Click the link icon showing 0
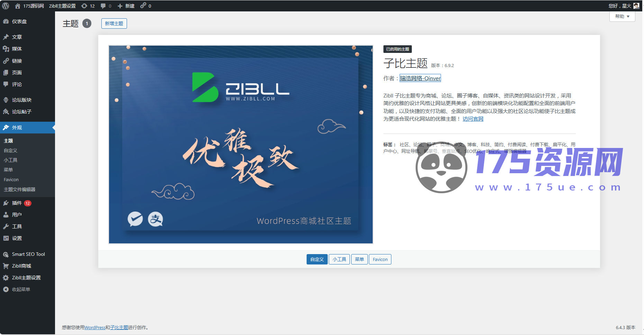 click(x=143, y=6)
